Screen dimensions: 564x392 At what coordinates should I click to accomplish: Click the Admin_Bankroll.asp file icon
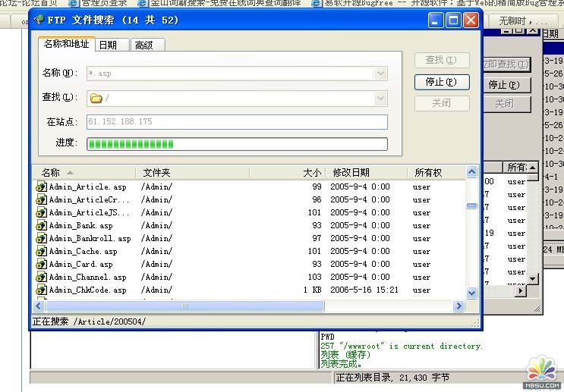coord(42,238)
